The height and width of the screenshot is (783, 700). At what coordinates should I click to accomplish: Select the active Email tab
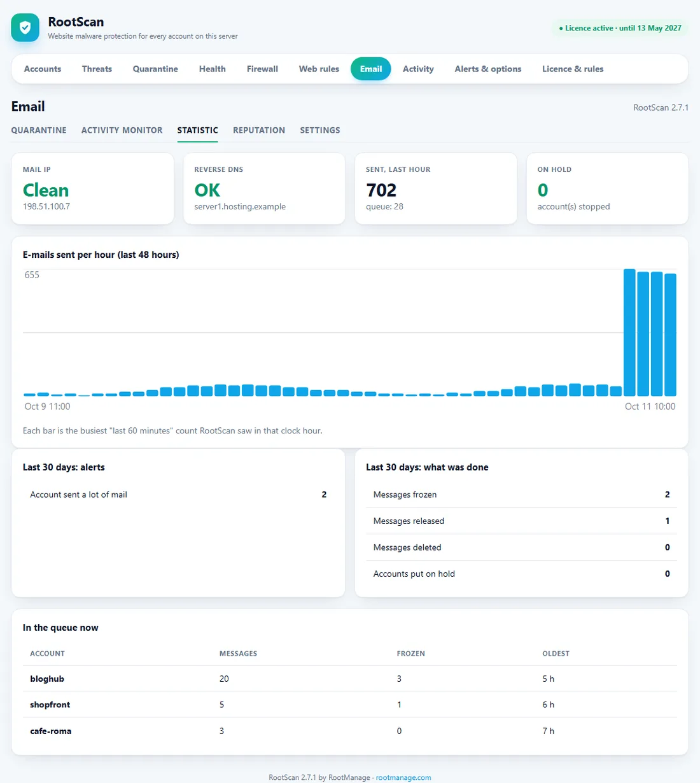pos(371,69)
